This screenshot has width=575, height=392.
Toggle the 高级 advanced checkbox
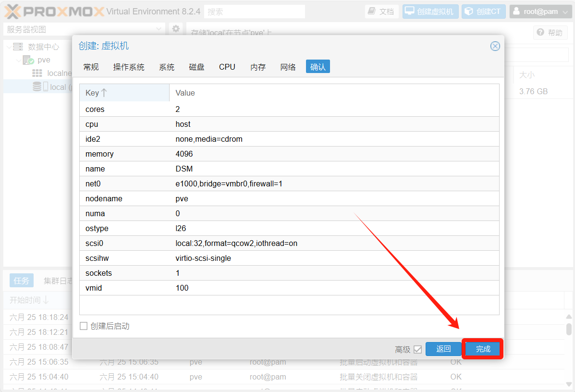pos(417,349)
